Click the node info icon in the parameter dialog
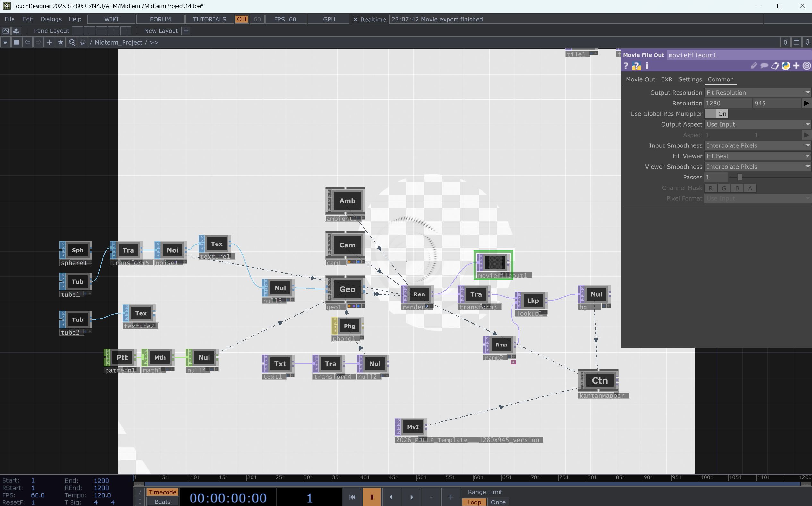Screen dimensions: 812x506 click(x=646, y=66)
